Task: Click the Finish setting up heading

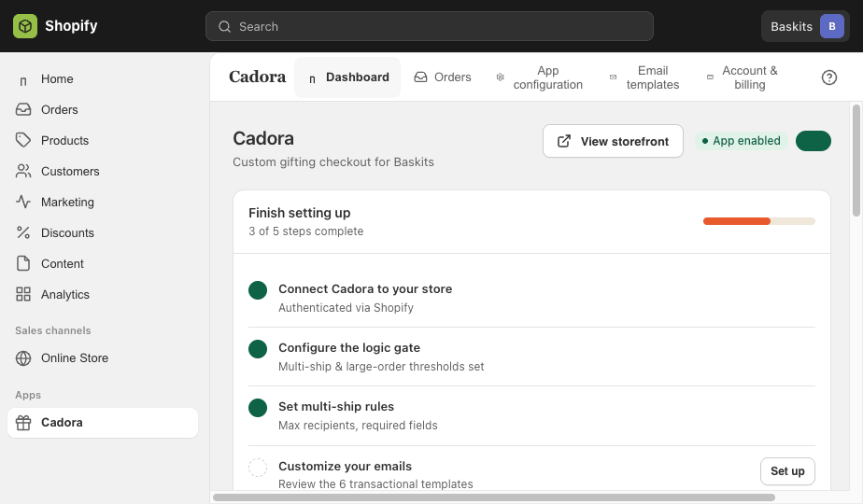Action: point(300,213)
